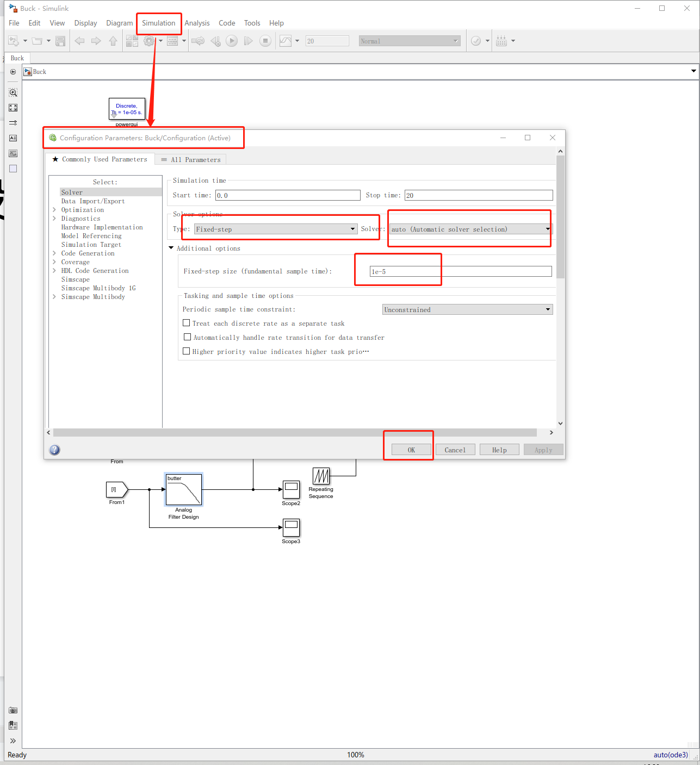Select the Area rectangle tool in palette

pyautogui.click(x=13, y=169)
